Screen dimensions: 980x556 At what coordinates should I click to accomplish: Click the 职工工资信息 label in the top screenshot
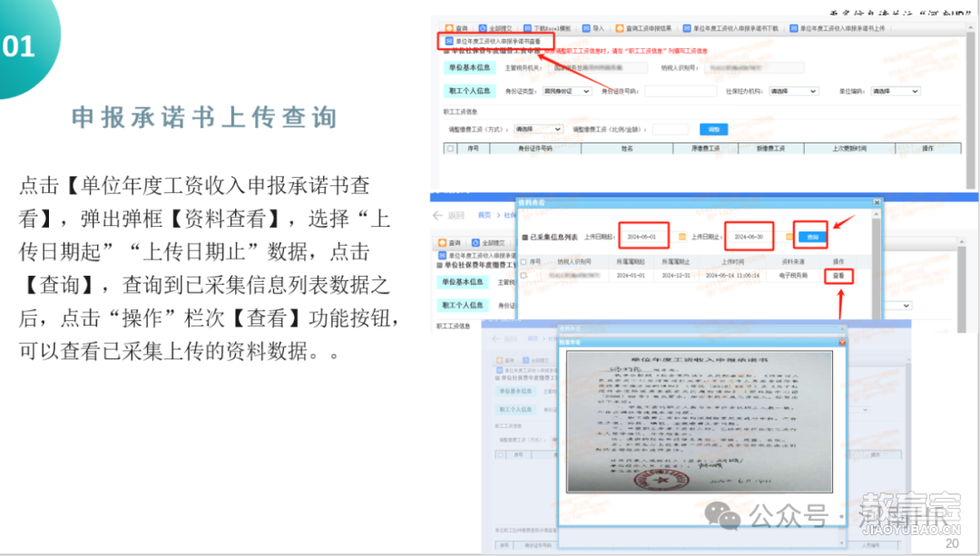(x=461, y=112)
